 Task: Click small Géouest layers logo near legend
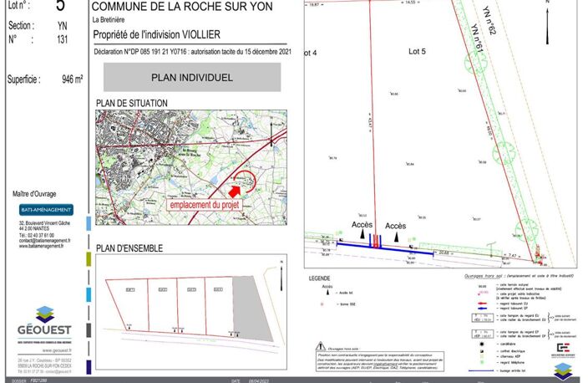tap(563, 372)
